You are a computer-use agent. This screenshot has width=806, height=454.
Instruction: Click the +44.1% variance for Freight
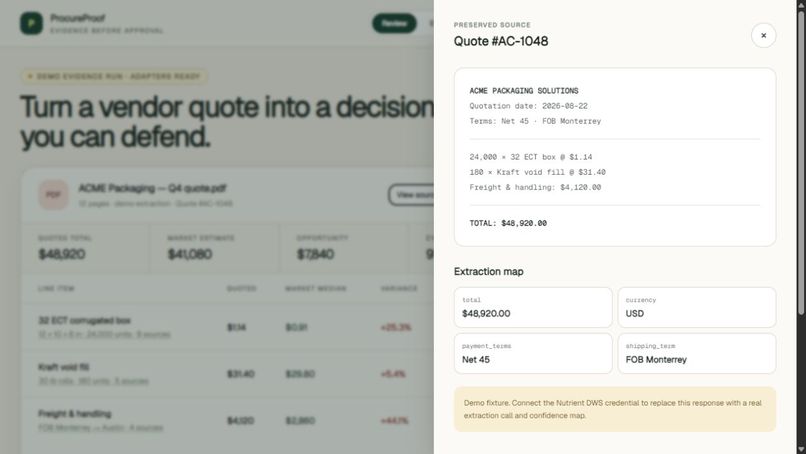tap(394, 421)
